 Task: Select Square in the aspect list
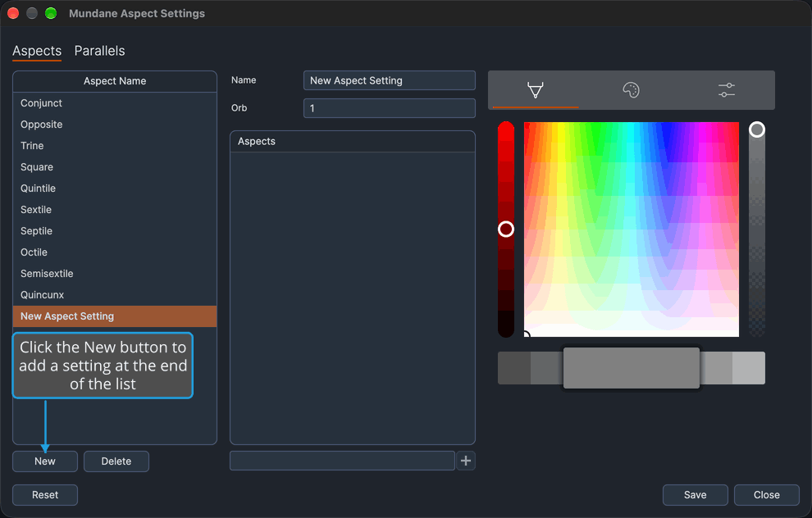point(115,166)
